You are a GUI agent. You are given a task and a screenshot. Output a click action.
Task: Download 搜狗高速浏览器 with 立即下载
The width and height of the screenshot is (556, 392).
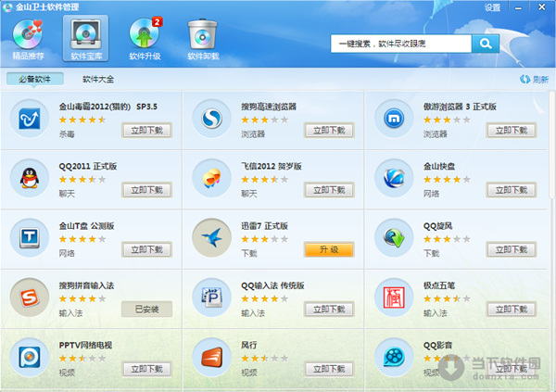(x=329, y=130)
